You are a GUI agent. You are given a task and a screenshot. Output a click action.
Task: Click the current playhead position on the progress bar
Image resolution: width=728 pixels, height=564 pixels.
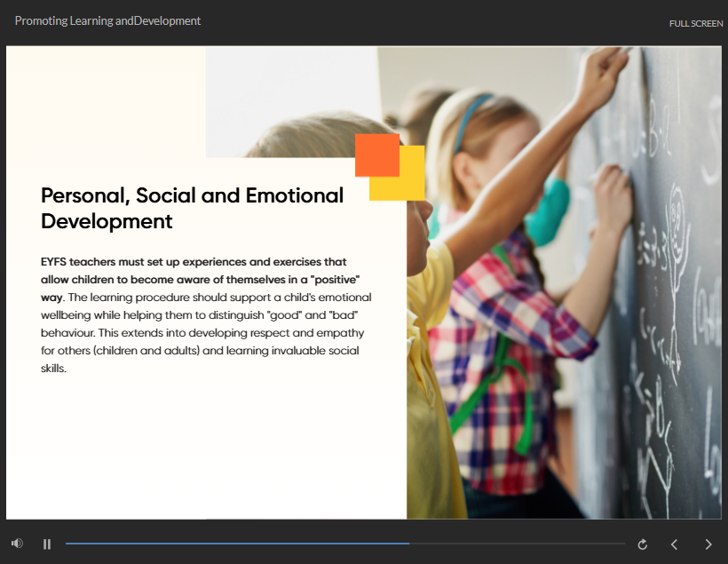tap(409, 544)
